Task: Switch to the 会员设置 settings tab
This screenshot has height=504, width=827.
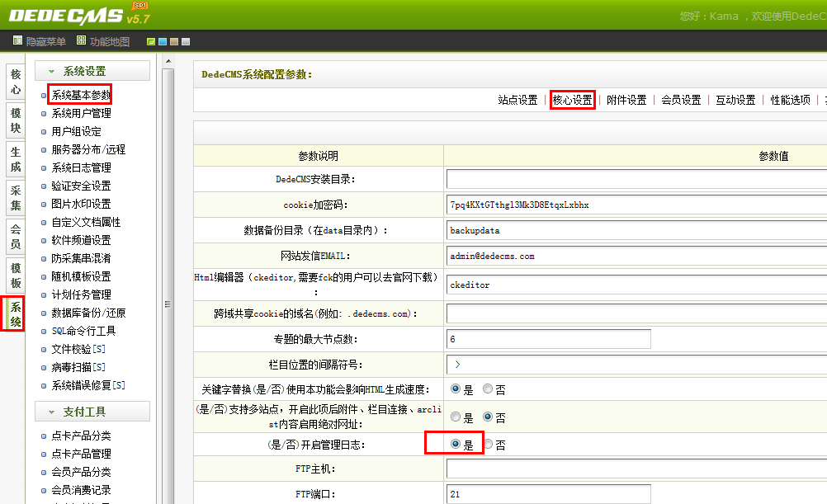Action: tap(681, 100)
